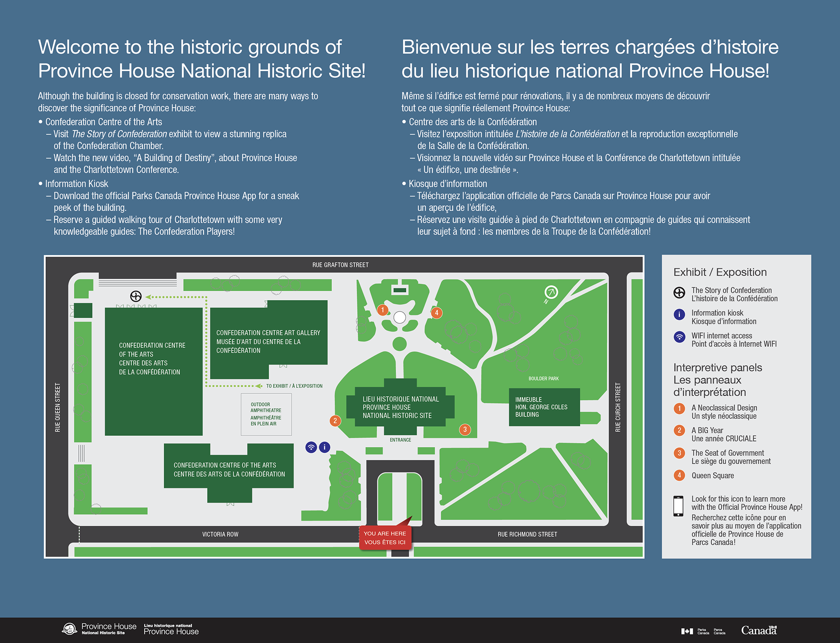Image resolution: width=840 pixels, height=643 pixels.
Task: Click the ENTRANCE label on the map
Action: tap(400, 440)
